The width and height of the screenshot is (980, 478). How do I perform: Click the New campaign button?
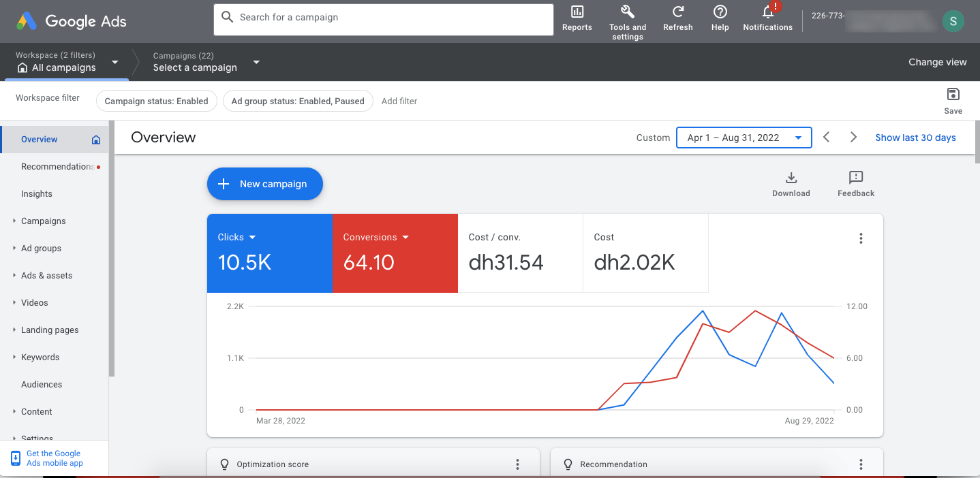coord(264,184)
